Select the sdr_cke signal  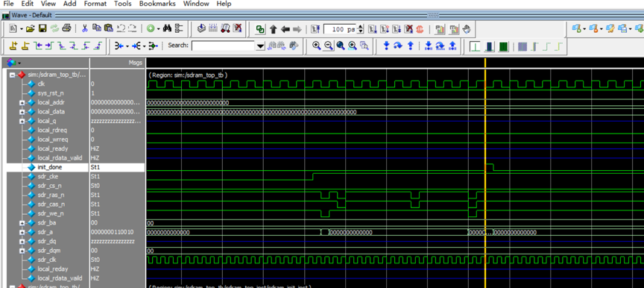tap(48, 176)
